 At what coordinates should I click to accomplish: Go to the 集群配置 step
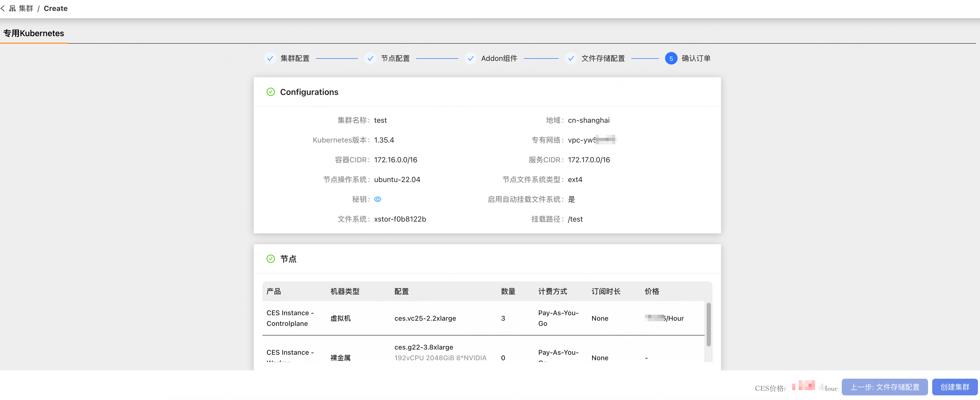[x=295, y=58]
